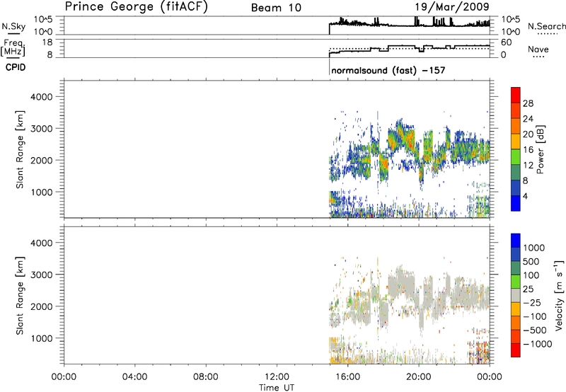
Task: Click the 'Time UT' axis title
Action: pyautogui.click(x=277, y=388)
